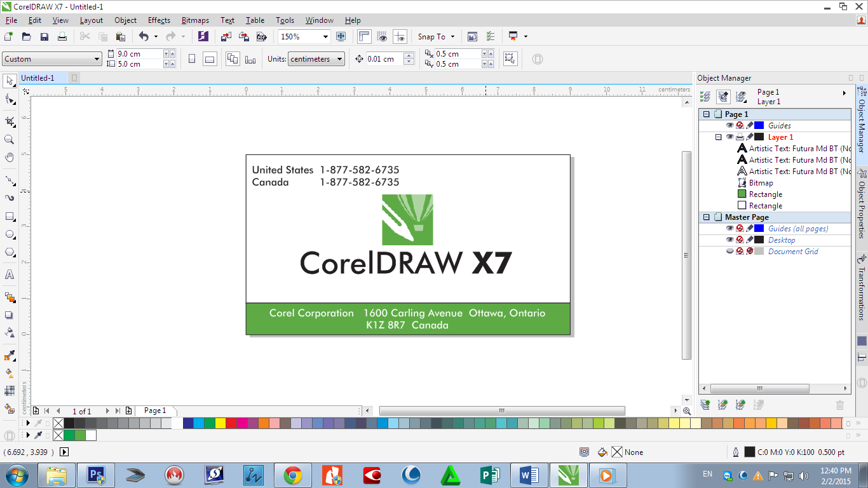Select the Ellipse tool
The width and height of the screenshot is (868, 488).
click(x=10, y=234)
